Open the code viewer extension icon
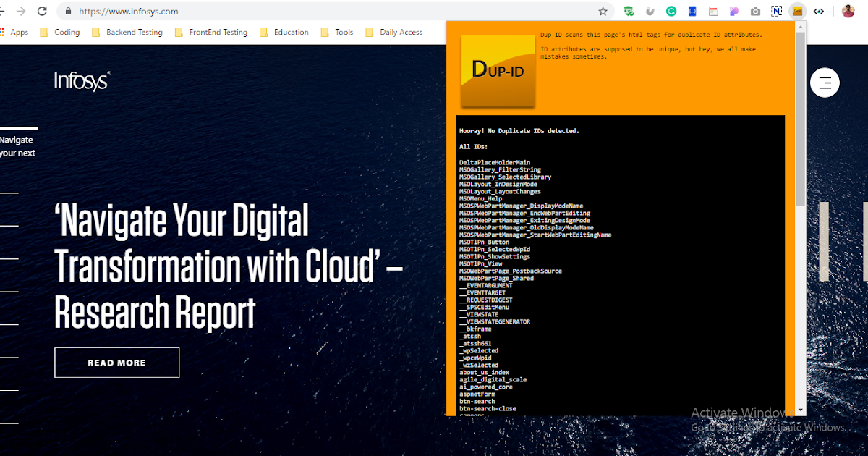This screenshot has height=456, width=868. (818, 11)
